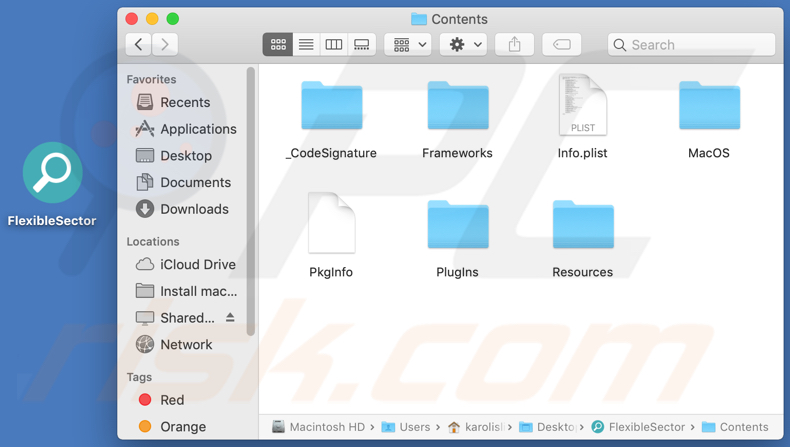Go forward with the right chevron button

(165, 45)
